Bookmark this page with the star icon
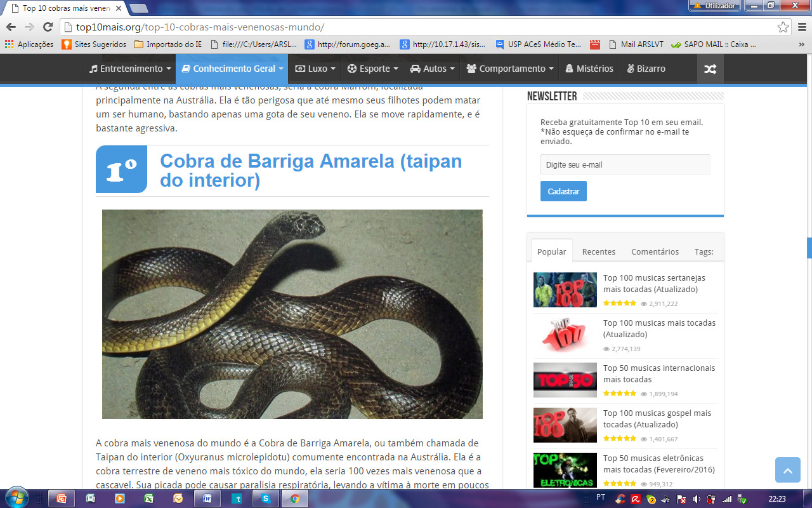Screen dimensions: 812x508 click(x=783, y=27)
